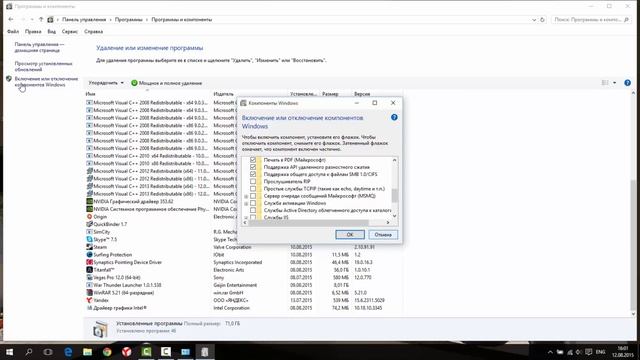
Task: Click help icon at programs window toolbar
Action: point(627,83)
